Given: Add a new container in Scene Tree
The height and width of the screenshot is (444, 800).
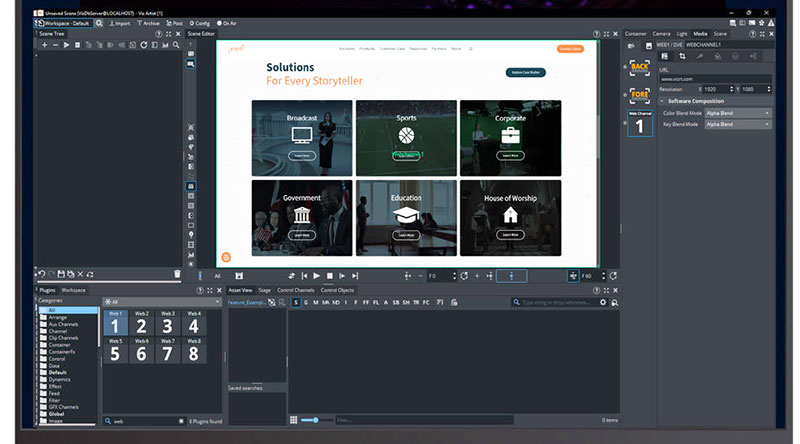Looking at the screenshot, I should pos(42,45).
